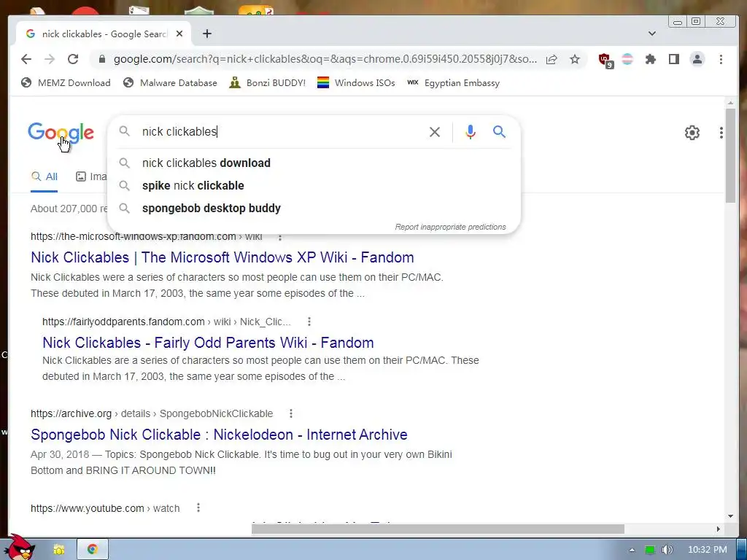The width and height of the screenshot is (747, 560).
Task: Open options for fairlyoddparents.fandom.com result
Action: pyautogui.click(x=309, y=322)
